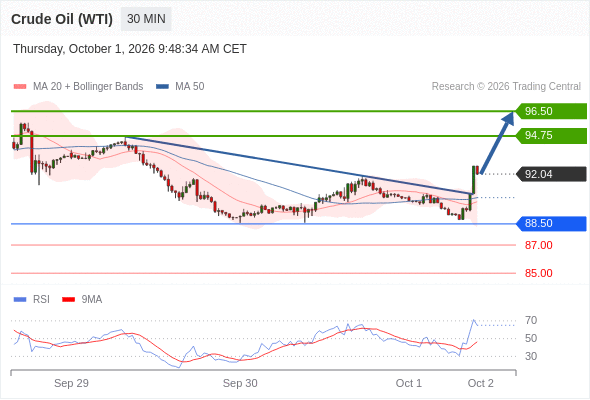This screenshot has height=400, width=590.
Task: Click the 9MA legend label
Action: click(92, 300)
